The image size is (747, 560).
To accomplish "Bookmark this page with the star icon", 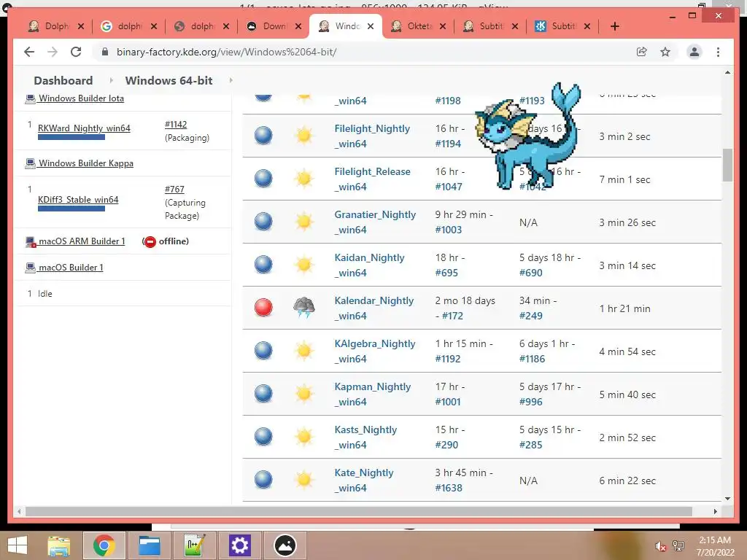I will point(665,52).
